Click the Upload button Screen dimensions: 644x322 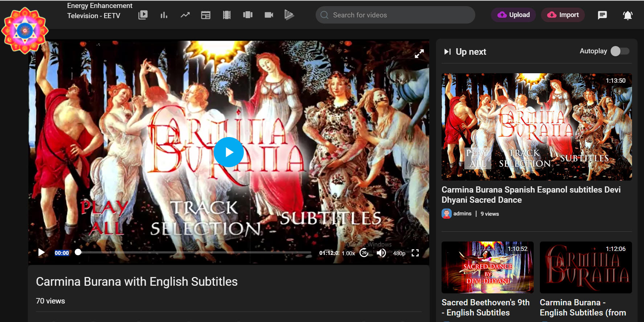(x=513, y=15)
